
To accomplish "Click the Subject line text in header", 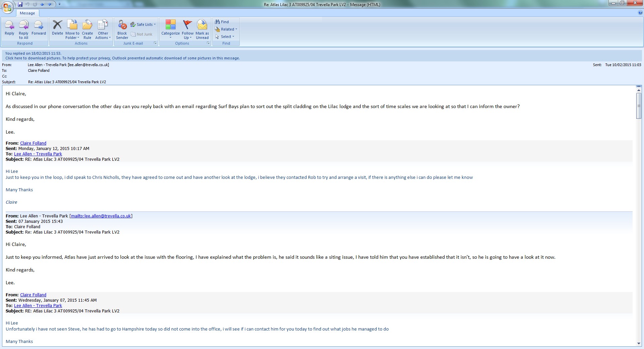I will click(67, 82).
